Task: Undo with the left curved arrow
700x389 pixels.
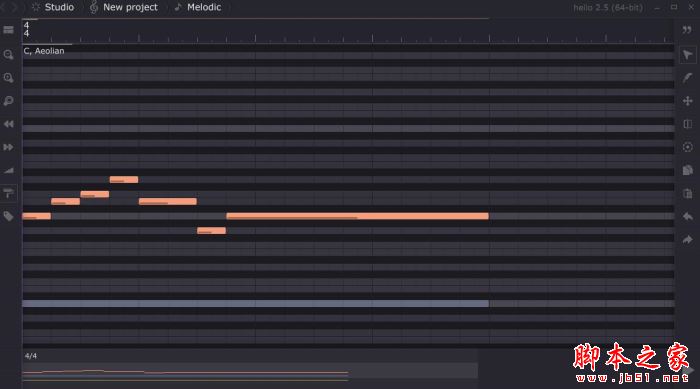Action: click(688, 217)
